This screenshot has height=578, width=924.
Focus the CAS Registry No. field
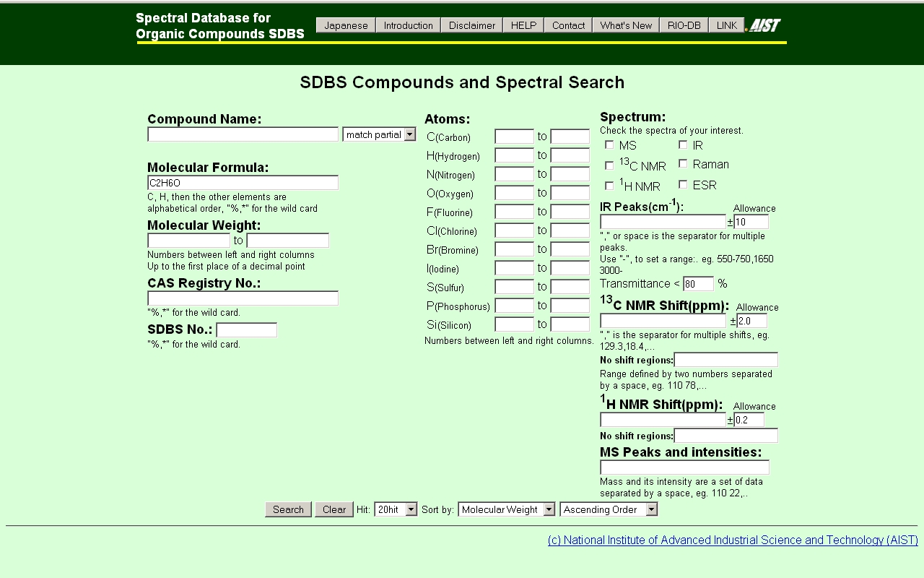tap(243, 298)
